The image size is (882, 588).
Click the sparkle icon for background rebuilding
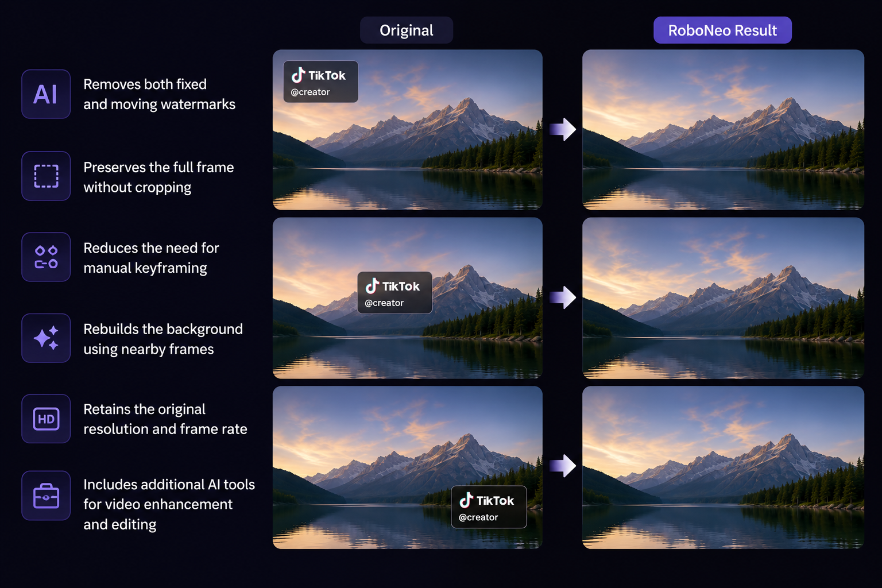click(x=46, y=338)
